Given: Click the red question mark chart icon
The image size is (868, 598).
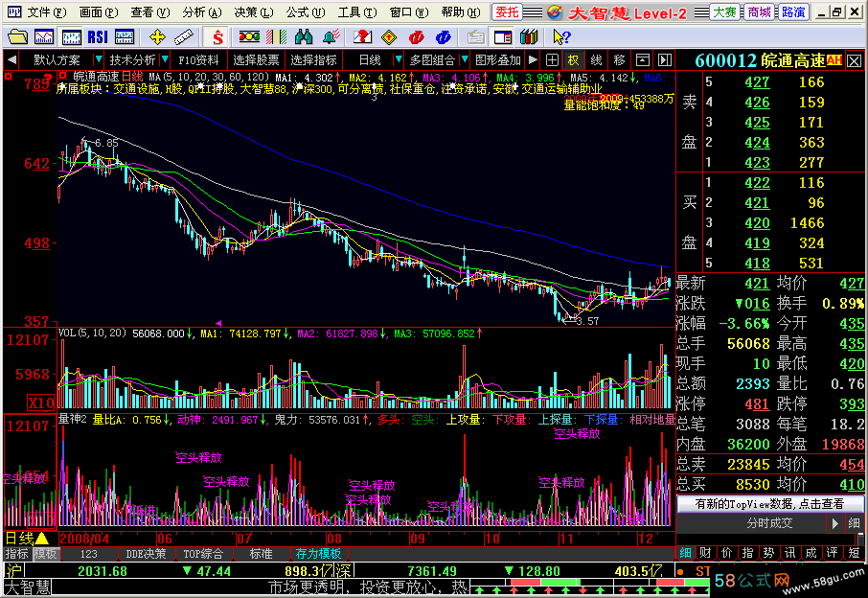Looking at the screenshot, I should click(362, 37).
